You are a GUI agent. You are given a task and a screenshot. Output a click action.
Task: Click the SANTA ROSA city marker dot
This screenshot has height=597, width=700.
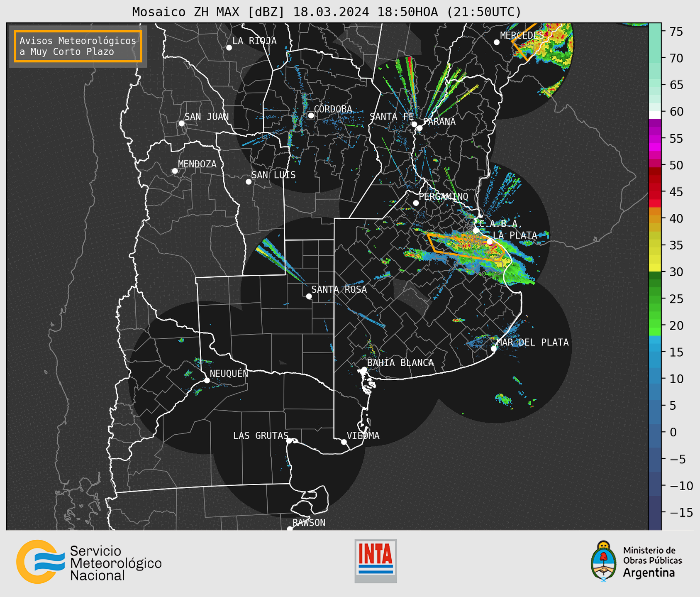tap(309, 296)
